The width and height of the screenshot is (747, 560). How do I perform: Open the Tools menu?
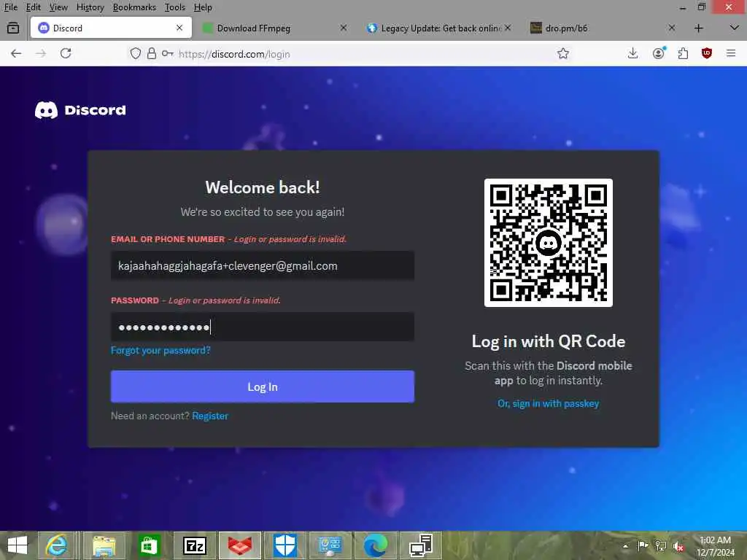175,7
